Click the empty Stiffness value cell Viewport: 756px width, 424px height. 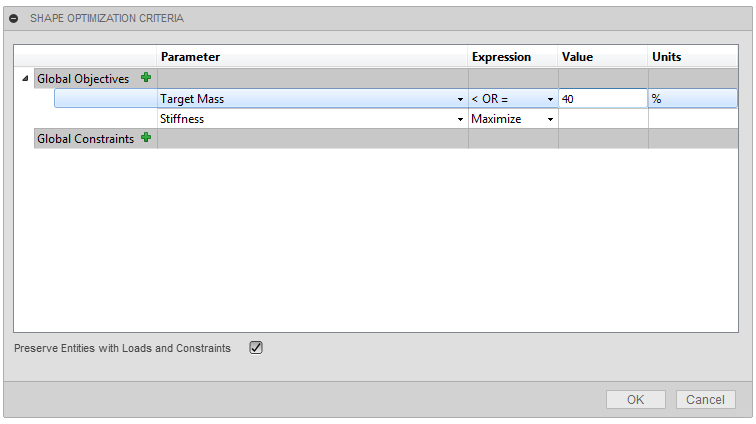click(602, 119)
